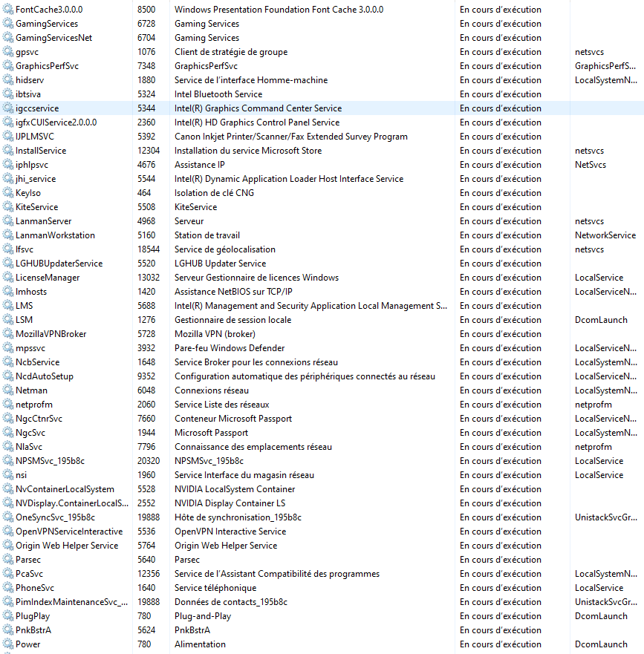Select the Netman gear icon
644x654 pixels.
[8, 390]
